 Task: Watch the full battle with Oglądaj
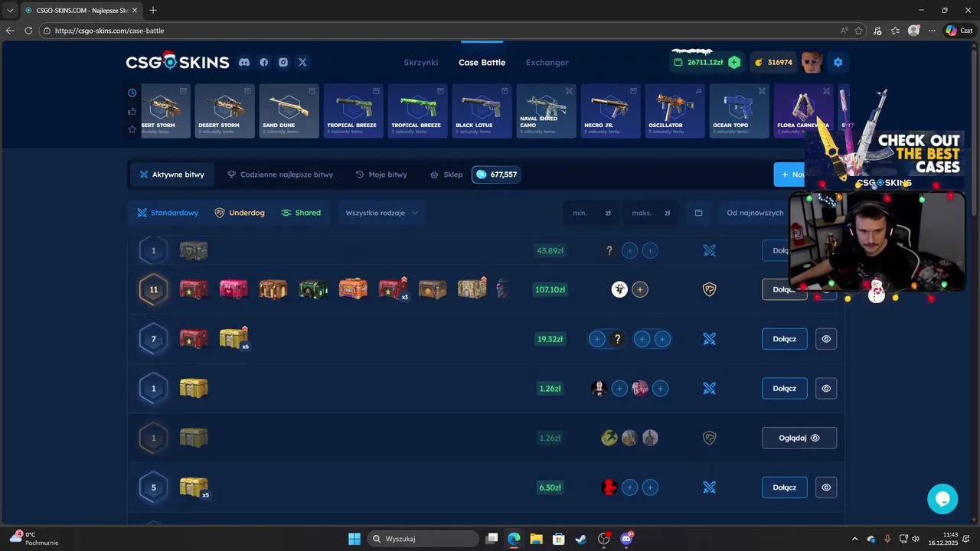coord(799,438)
